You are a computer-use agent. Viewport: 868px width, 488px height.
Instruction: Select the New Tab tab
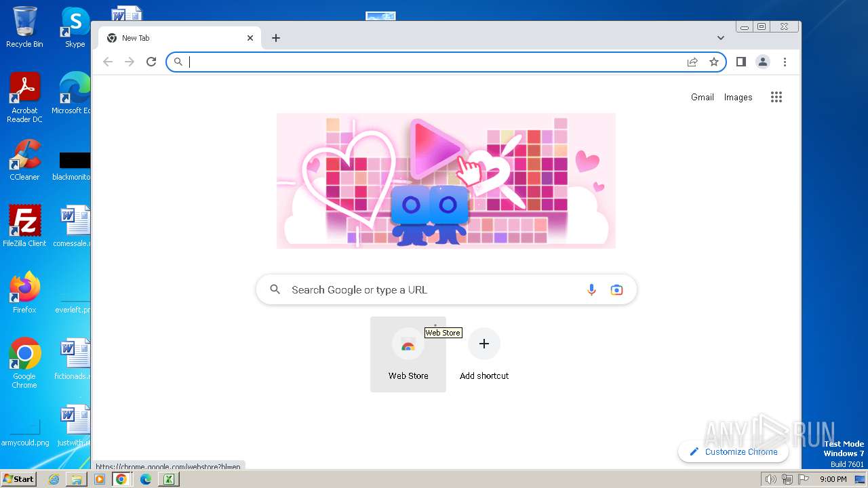180,38
